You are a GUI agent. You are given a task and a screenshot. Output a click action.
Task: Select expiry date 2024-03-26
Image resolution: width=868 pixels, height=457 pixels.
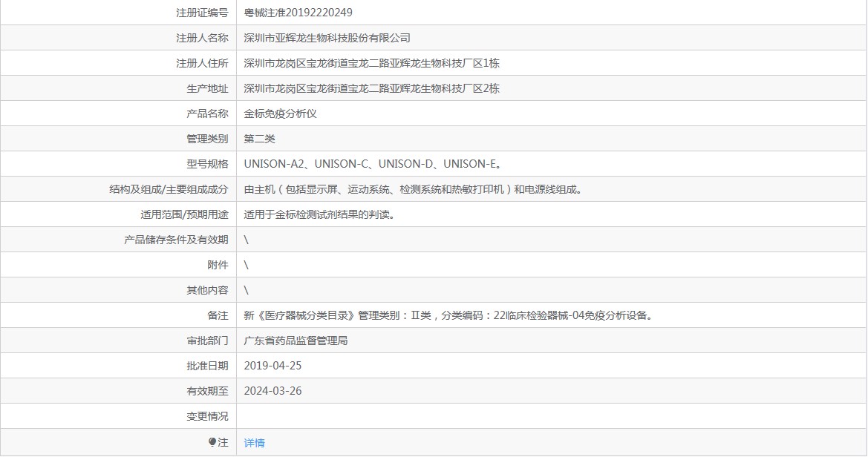pyautogui.click(x=273, y=391)
